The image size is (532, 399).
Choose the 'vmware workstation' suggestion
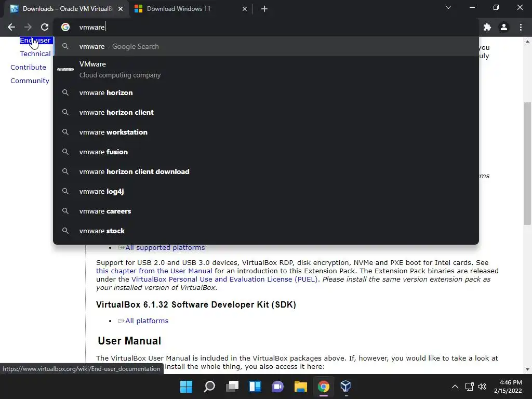[x=266, y=132]
